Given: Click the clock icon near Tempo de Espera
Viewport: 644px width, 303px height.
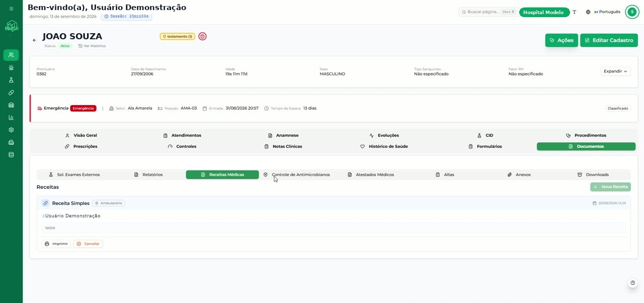Looking at the screenshot, I should [x=267, y=108].
